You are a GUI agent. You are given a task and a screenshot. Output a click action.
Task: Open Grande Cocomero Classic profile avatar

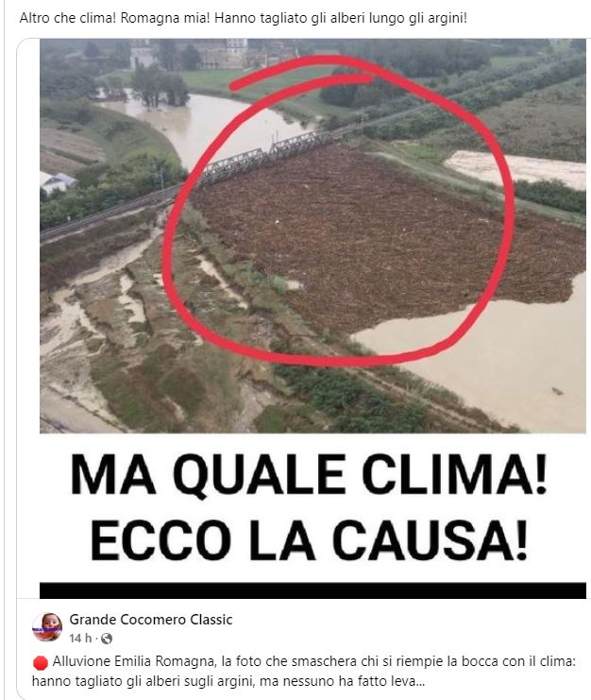tap(47, 626)
